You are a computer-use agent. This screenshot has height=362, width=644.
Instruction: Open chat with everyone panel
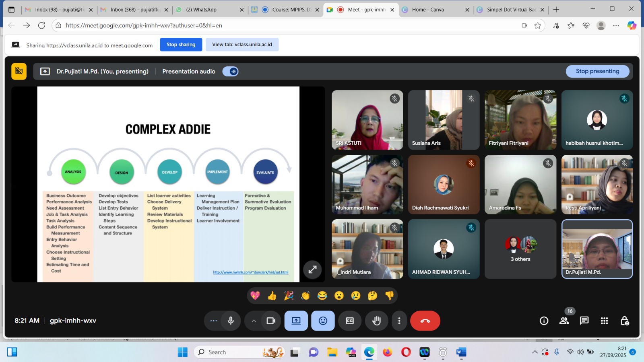tap(584, 321)
